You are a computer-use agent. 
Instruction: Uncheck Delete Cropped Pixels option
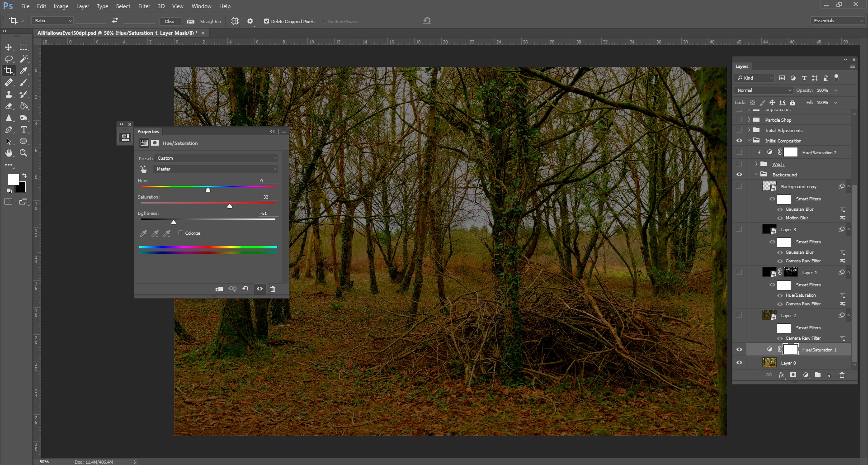point(266,21)
